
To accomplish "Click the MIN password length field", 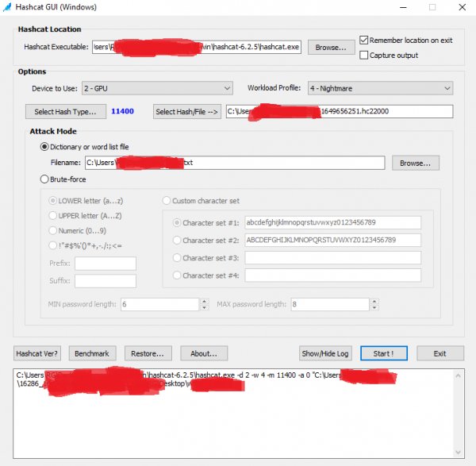I will (x=160, y=304).
